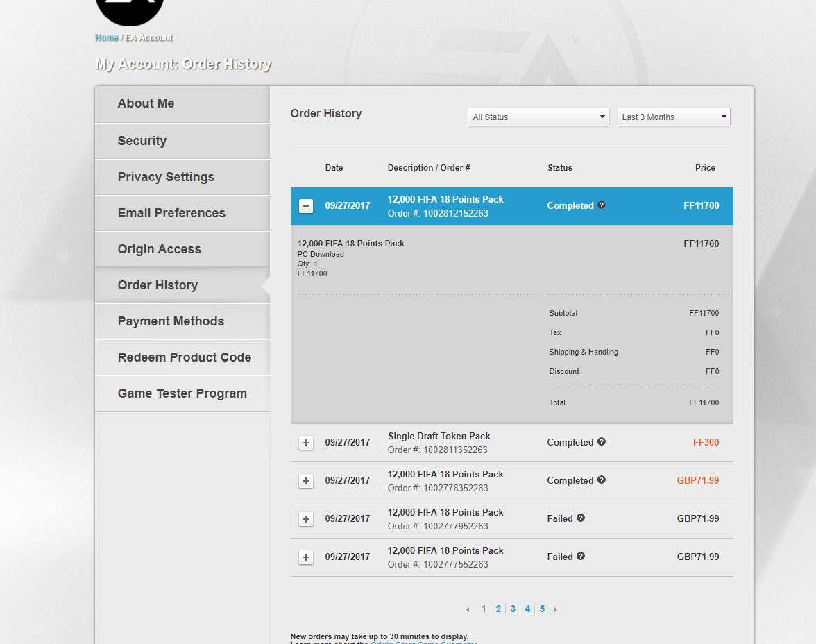Expand order 1002777552263 details
The image size is (816, 644).
click(x=306, y=557)
